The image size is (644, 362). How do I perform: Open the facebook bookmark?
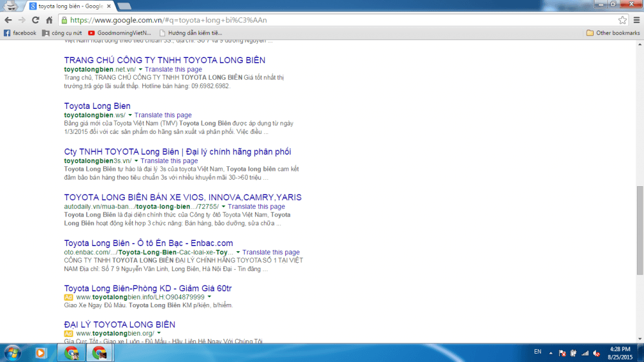click(x=20, y=33)
